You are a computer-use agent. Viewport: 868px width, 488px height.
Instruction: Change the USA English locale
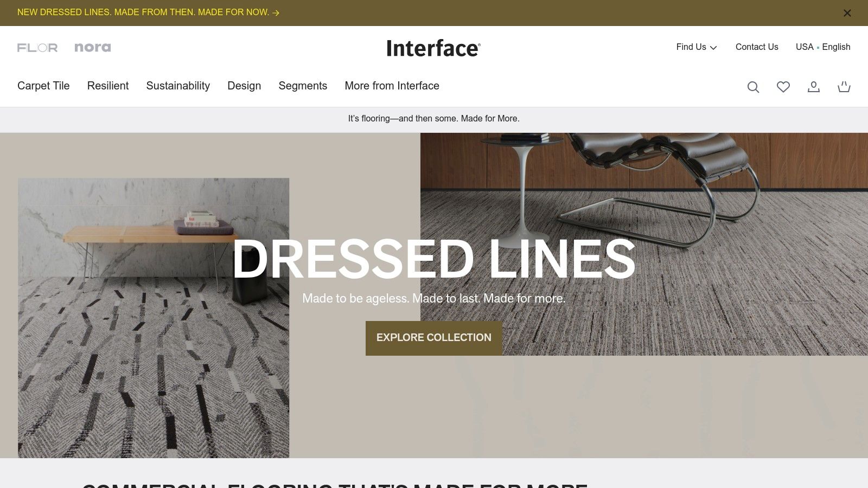[x=822, y=47]
